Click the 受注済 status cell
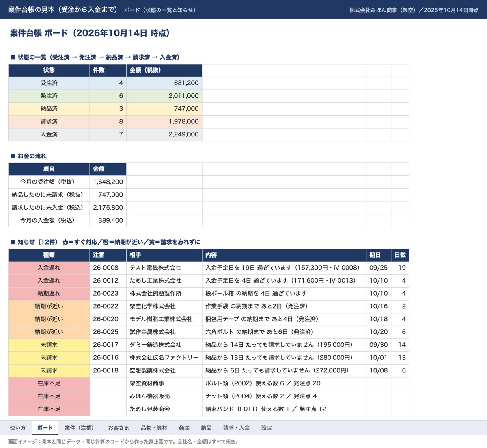Screen dimensions: 487x448 point(49,83)
